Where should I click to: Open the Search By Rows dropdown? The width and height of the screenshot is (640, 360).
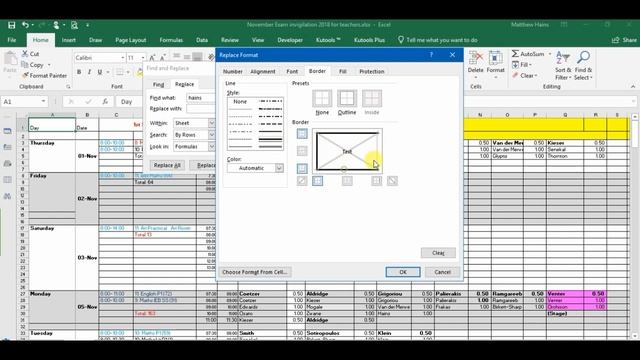tap(211, 135)
